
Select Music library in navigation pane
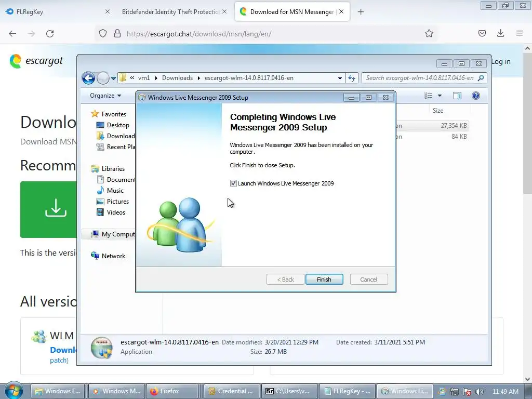click(x=110, y=190)
